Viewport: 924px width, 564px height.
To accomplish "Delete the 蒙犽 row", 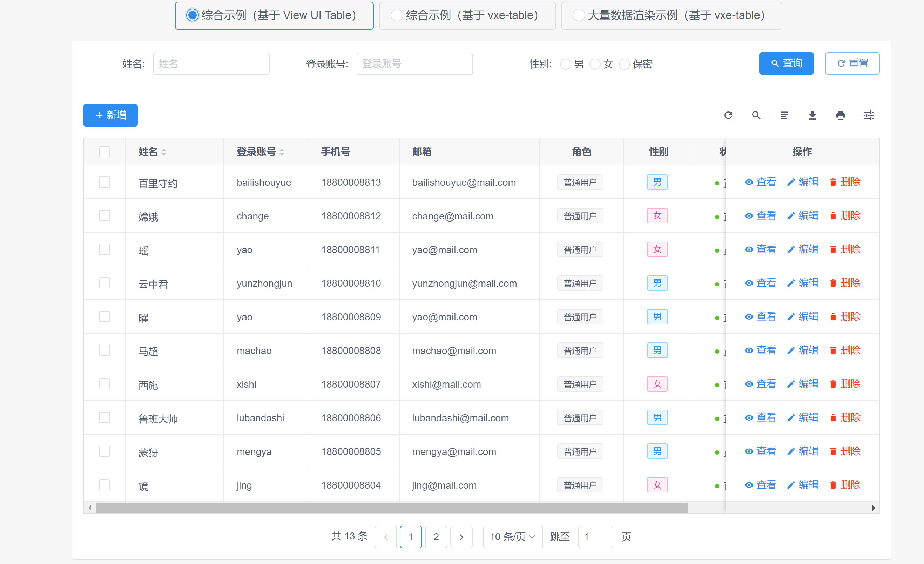I will coord(845,451).
